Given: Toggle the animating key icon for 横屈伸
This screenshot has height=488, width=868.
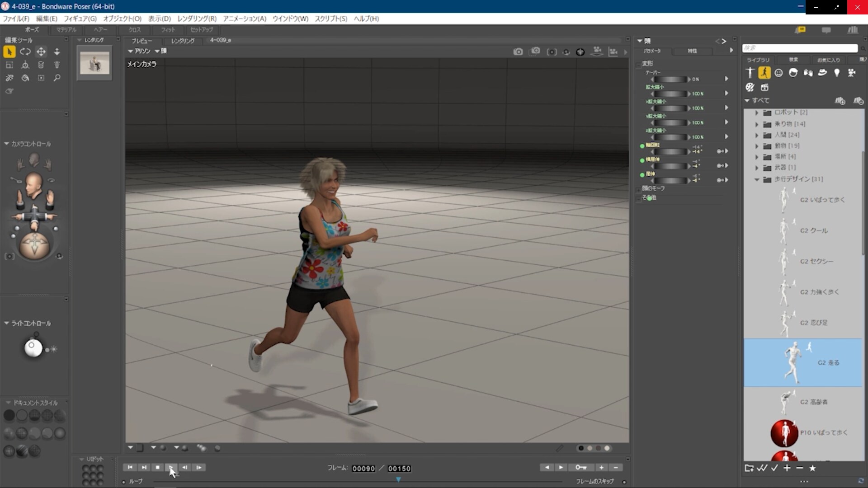Looking at the screenshot, I should [x=720, y=166].
